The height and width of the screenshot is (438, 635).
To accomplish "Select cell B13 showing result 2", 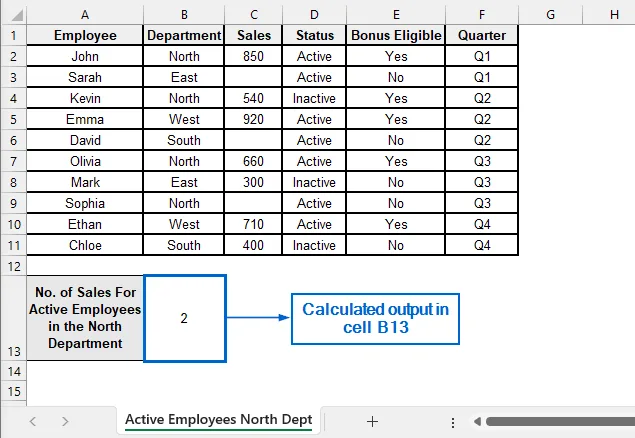I will (x=185, y=319).
